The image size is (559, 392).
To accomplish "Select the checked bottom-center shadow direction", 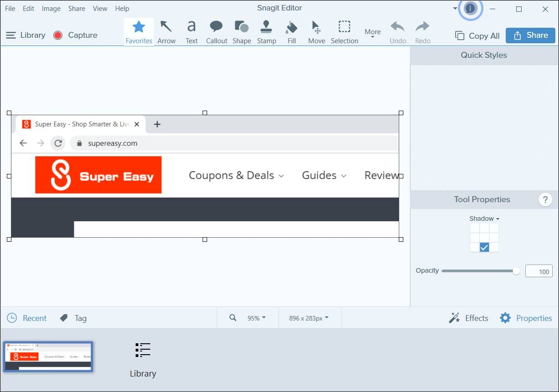I will click(x=484, y=247).
